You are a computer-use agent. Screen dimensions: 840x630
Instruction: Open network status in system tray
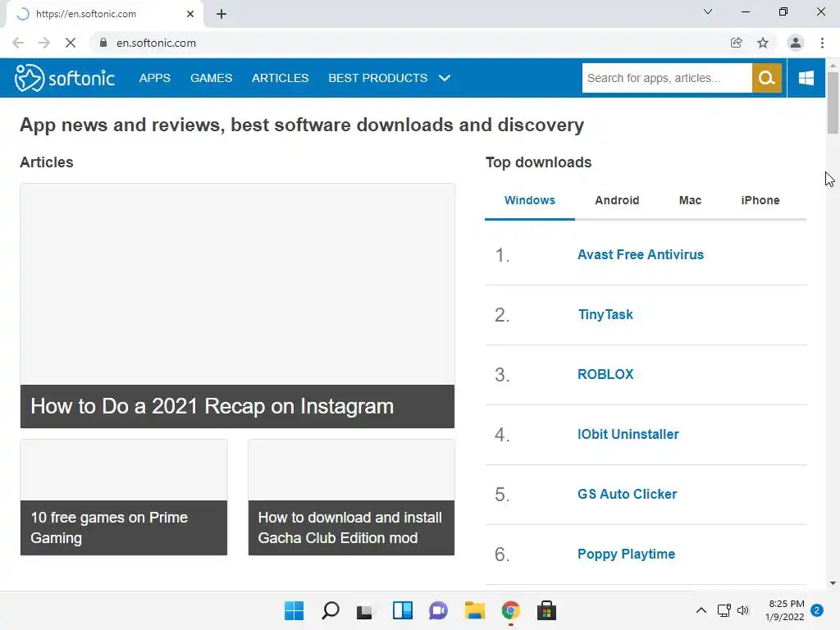[x=724, y=610]
